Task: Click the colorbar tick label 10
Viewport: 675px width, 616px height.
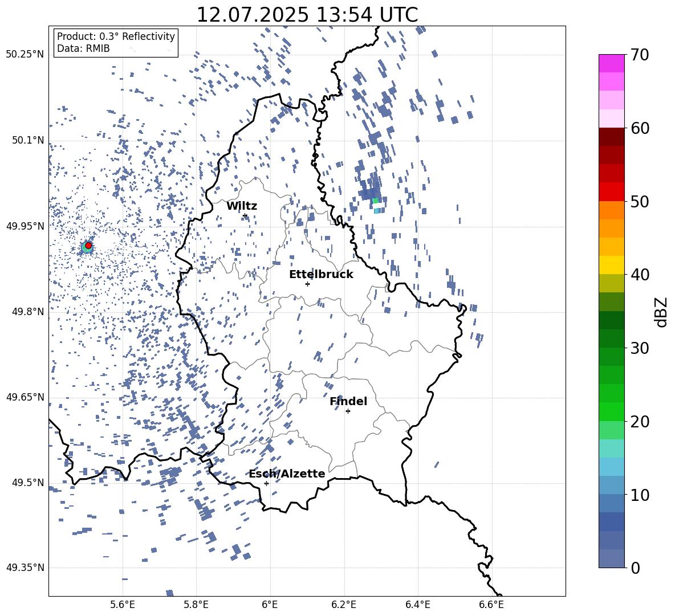Action: tap(640, 495)
